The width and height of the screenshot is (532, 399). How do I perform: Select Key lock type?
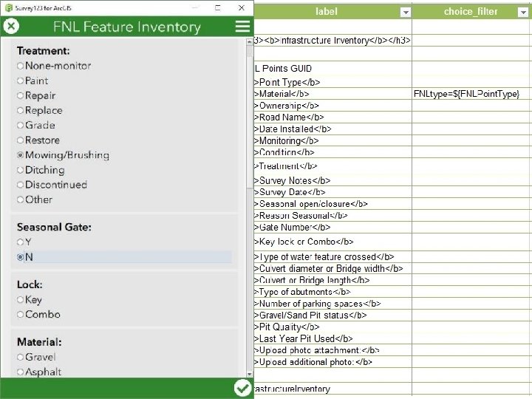point(30,299)
